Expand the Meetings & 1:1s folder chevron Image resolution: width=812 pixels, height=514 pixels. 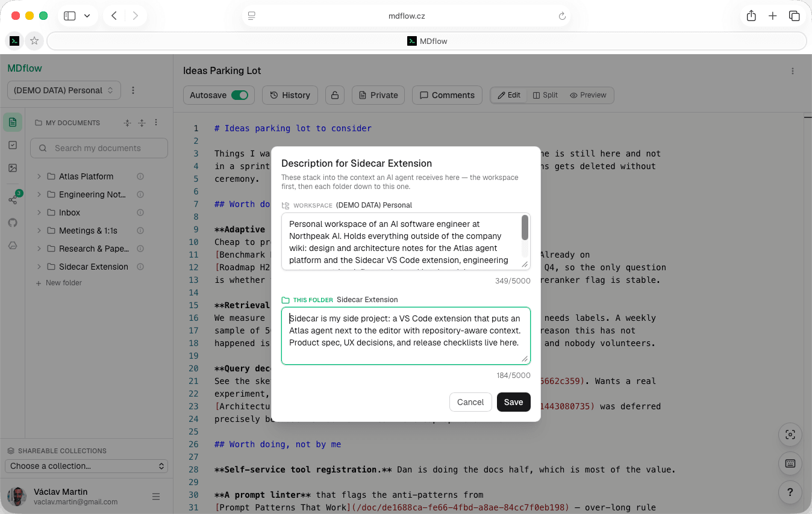[39, 231]
